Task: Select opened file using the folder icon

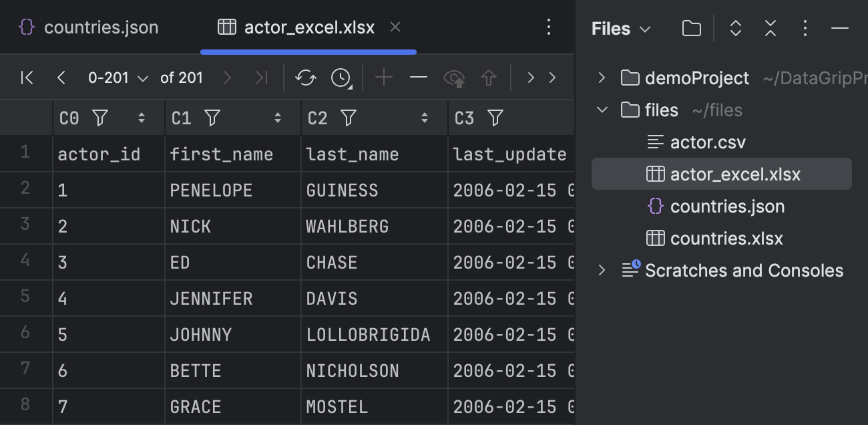Action: point(691,29)
